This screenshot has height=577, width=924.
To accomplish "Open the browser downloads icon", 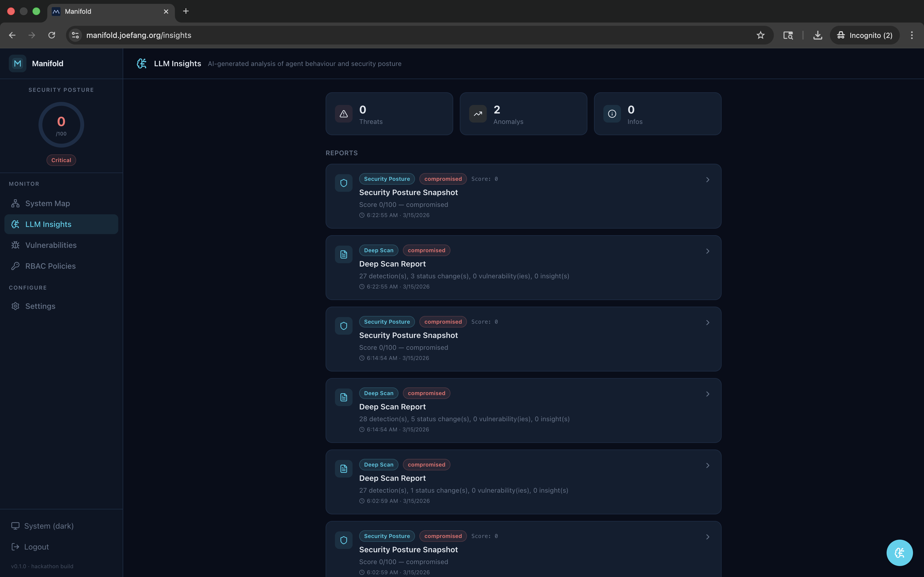I will tap(818, 35).
